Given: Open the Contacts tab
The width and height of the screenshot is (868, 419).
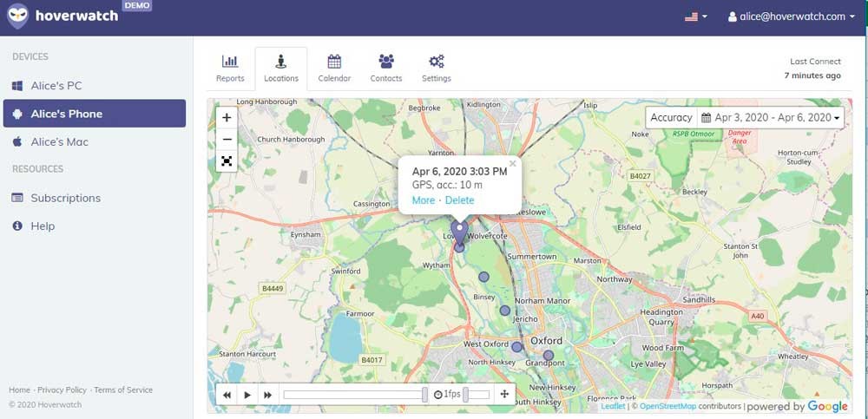Looking at the screenshot, I should coord(386,69).
